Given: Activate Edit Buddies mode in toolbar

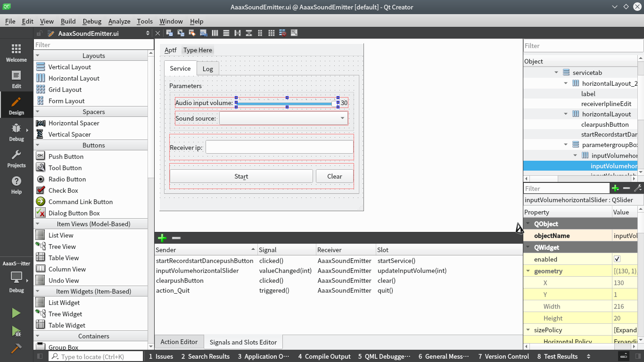Looking at the screenshot, I should tap(192, 33).
